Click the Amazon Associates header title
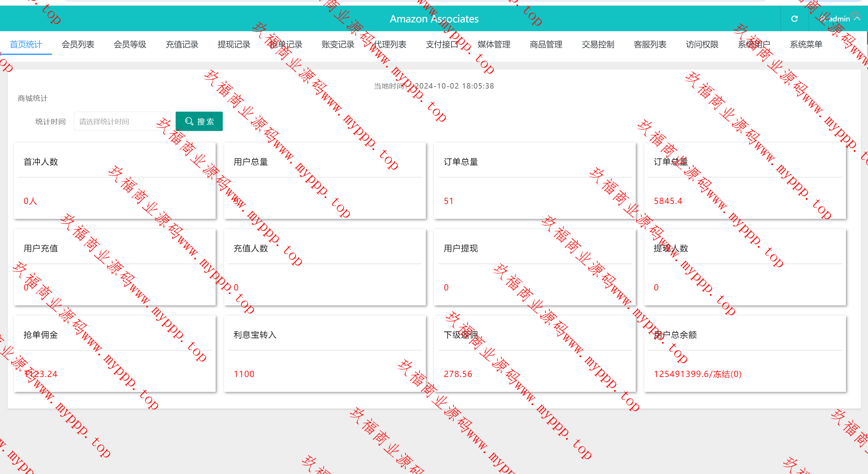Image resolution: width=868 pixels, height=474 pixels. [434, 19]
